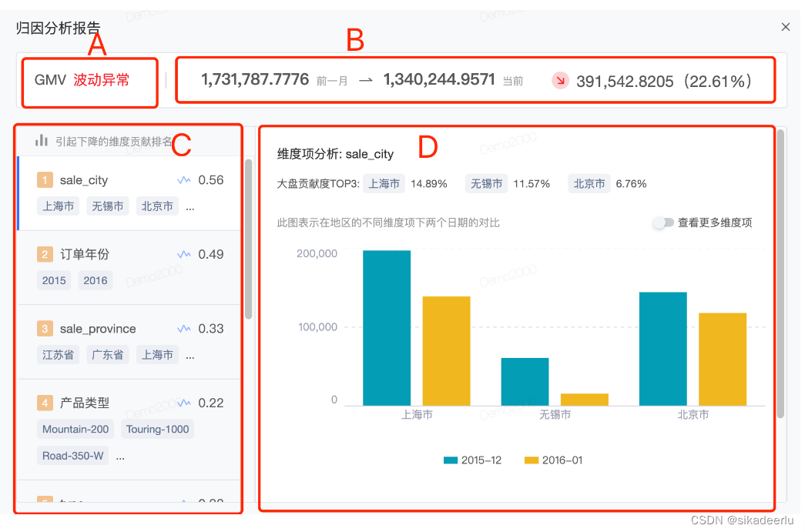Expand the ellipsis after sale_city tags
The image size is (805, 532).
pos(190,207)
